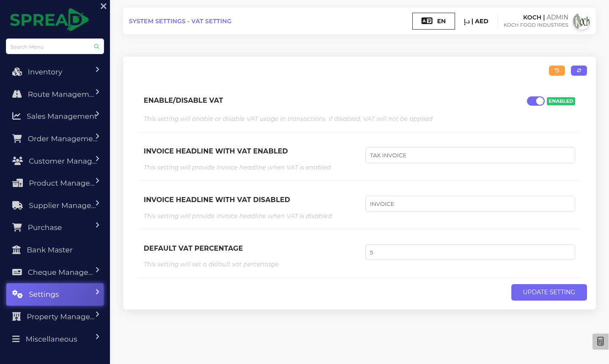This screenshot has width=609, height=364.
Task: Click the AED currency selector
Action: 476,21
